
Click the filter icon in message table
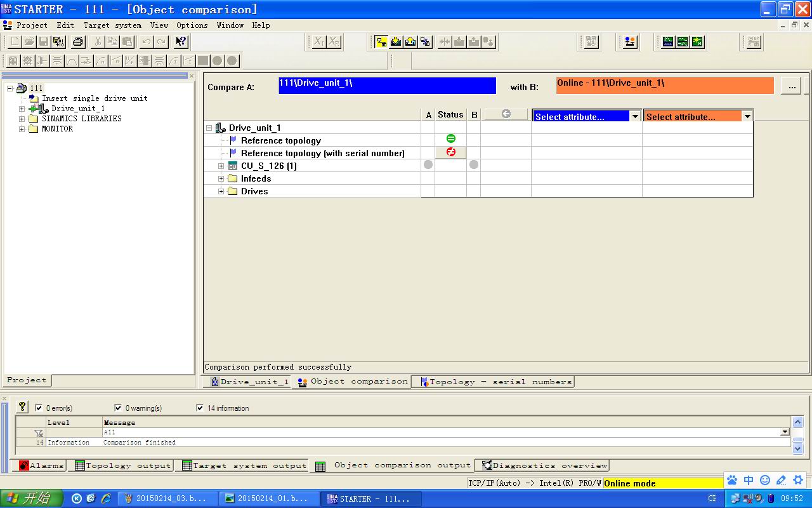pos(39,432)
